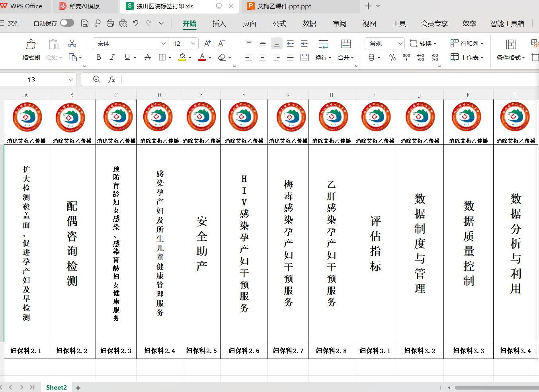The width and height of the screenshot is (539, 392).
Task: Decrease indent in cell
Action: (x=291, y=43)
